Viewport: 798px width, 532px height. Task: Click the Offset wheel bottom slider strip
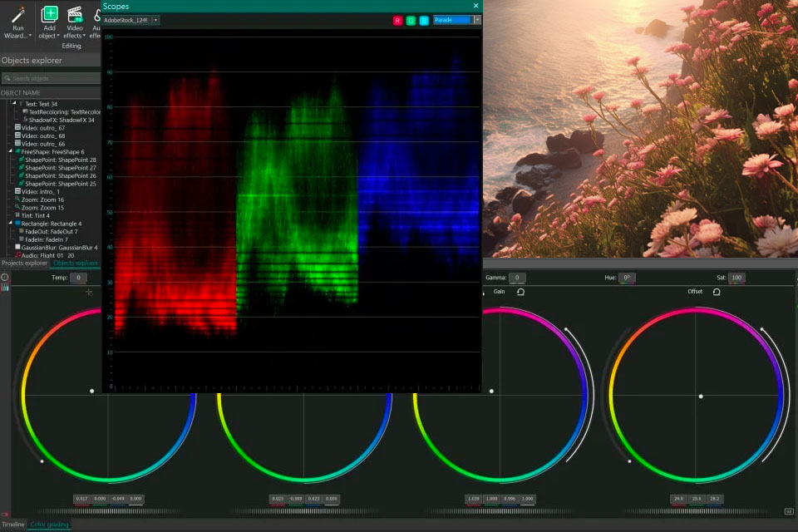[x=697, y=511]
